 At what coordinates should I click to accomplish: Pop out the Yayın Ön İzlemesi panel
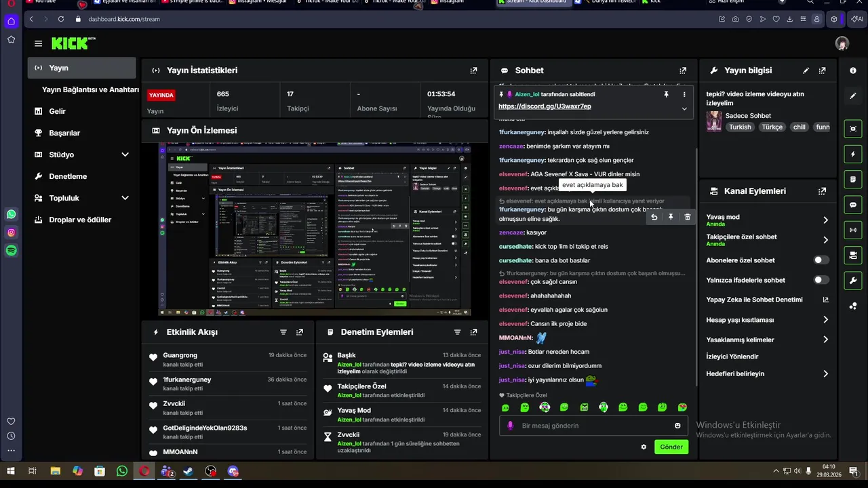(473, 130)
